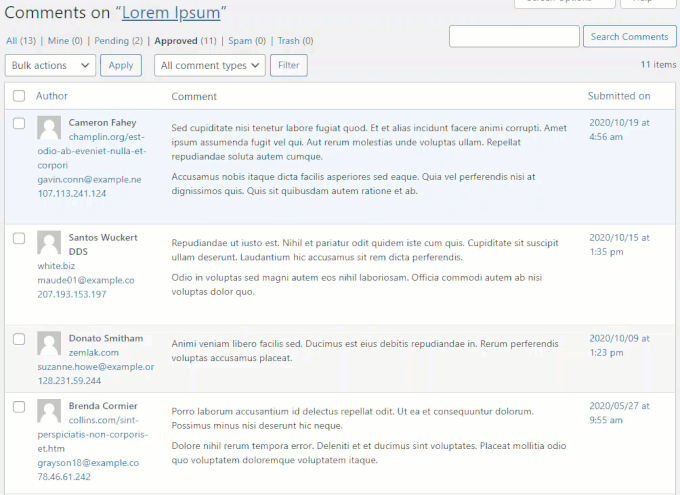View Trash (0) comments
This screenshot has height=495, width=680.
295,41
